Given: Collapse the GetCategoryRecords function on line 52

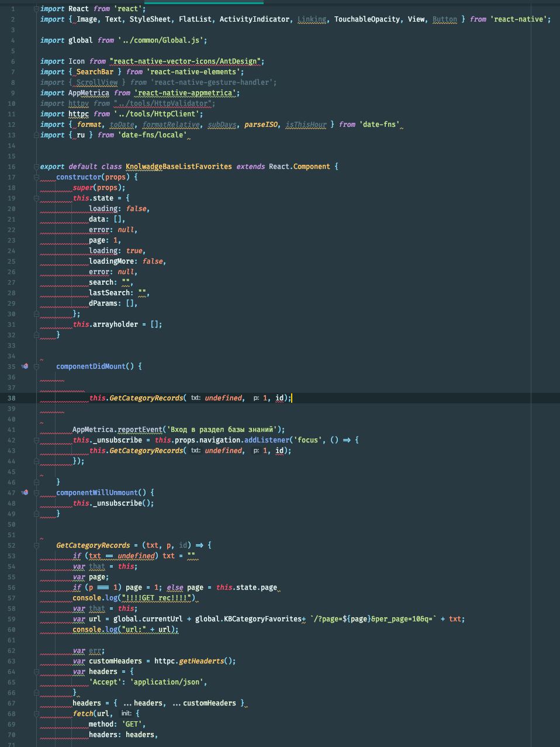Looking at the screenshot, I should [36, 545].
